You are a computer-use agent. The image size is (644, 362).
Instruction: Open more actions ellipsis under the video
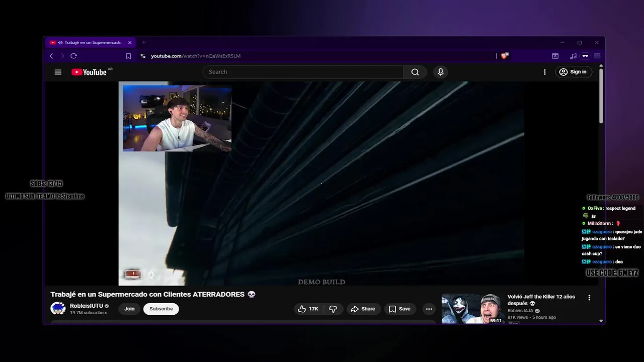pyautogui.click(x=429, y=309)
